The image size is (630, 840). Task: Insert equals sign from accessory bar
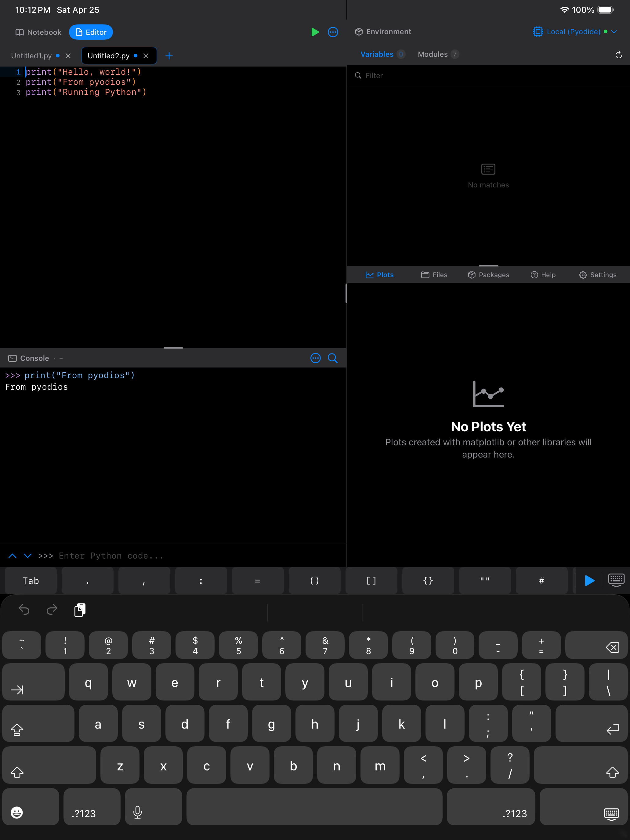258,581
